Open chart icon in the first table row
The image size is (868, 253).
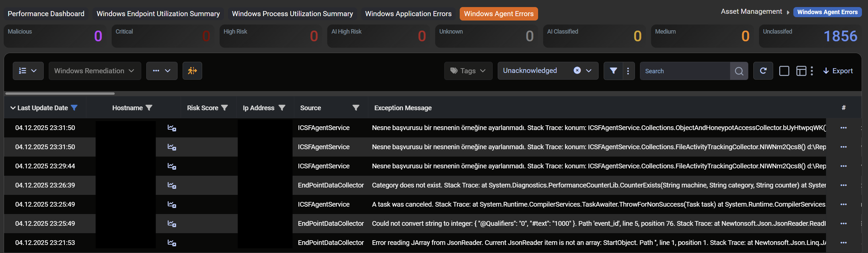[x=172, y=128]
